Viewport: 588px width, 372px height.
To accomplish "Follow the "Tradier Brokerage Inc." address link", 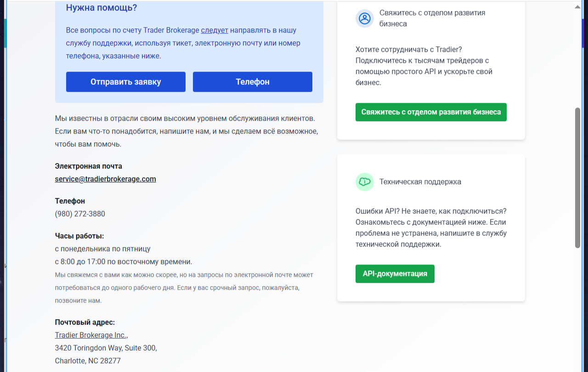I will 90,335.
